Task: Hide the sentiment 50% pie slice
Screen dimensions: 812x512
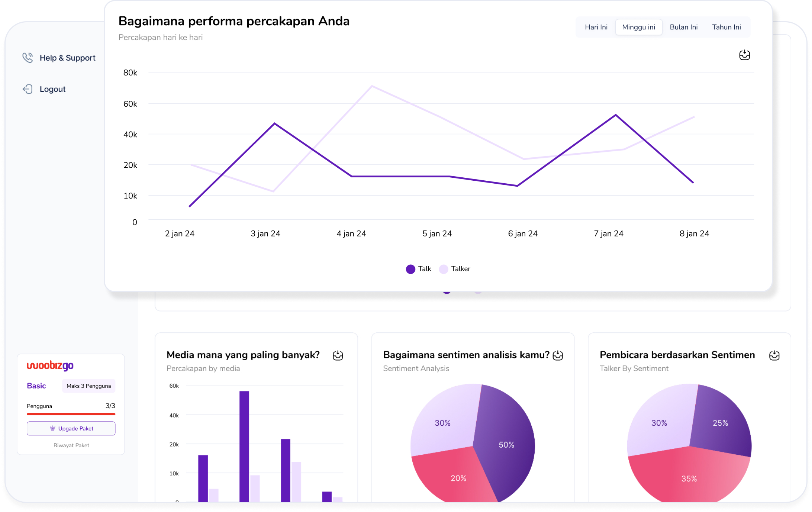Action: pos(506,445)
